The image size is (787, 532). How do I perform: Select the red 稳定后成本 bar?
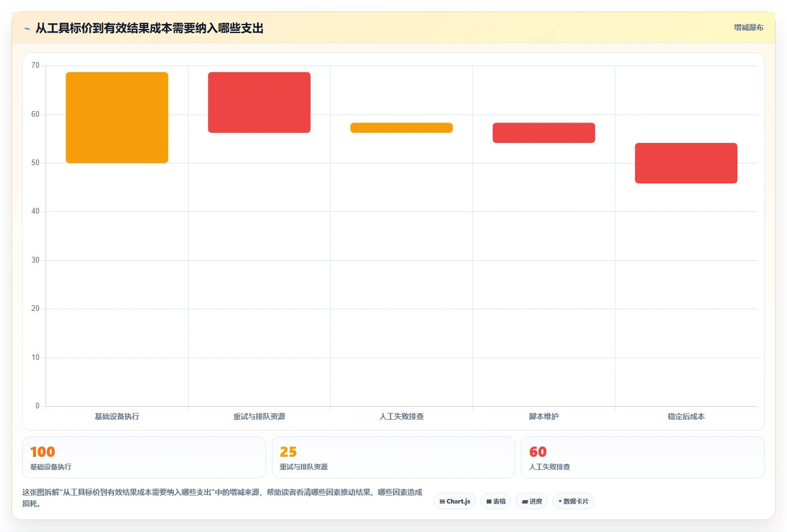(x=686, y=163)
